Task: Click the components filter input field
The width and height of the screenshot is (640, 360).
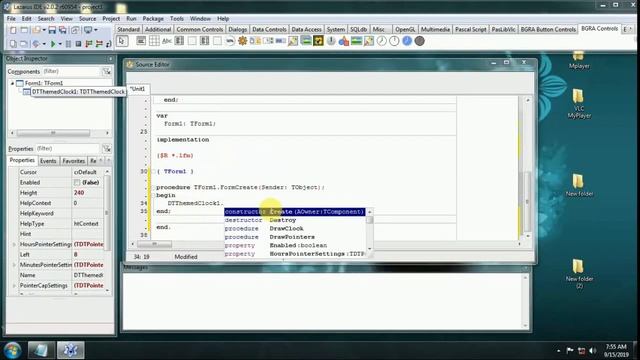Action: pos(71,71)
